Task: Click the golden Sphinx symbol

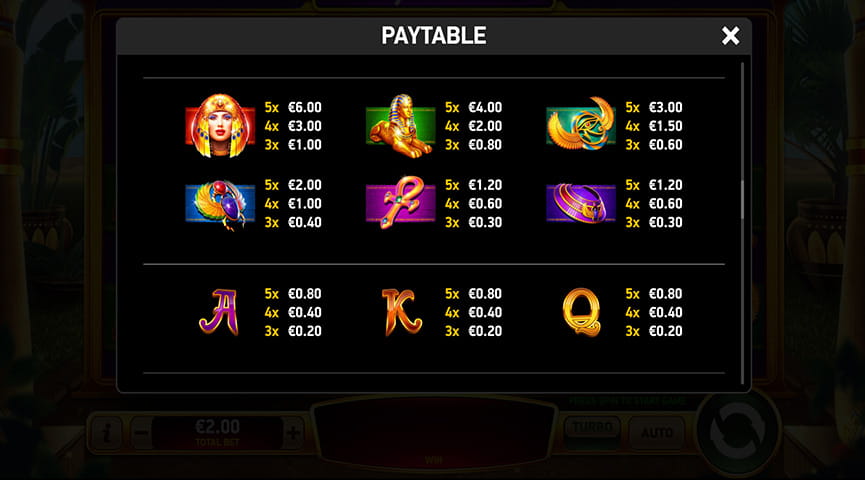Action: click(x=401, y=126)
